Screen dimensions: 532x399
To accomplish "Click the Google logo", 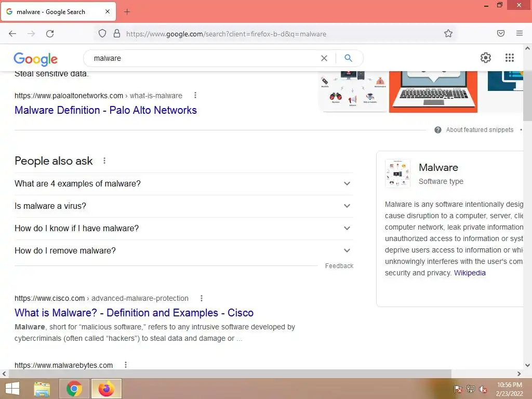I will (36, 59).
